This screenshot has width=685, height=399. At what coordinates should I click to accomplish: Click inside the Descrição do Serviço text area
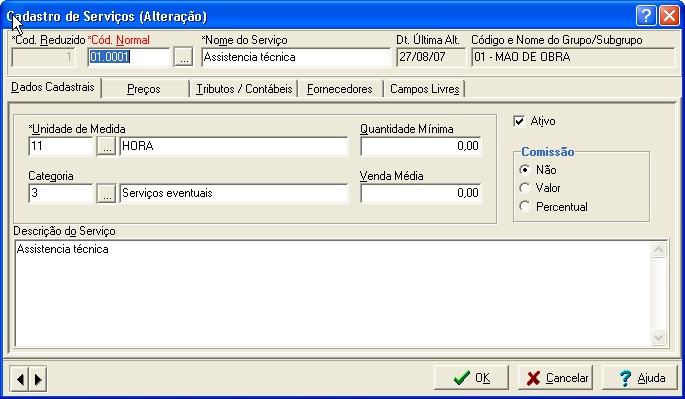tap(332, 293)
